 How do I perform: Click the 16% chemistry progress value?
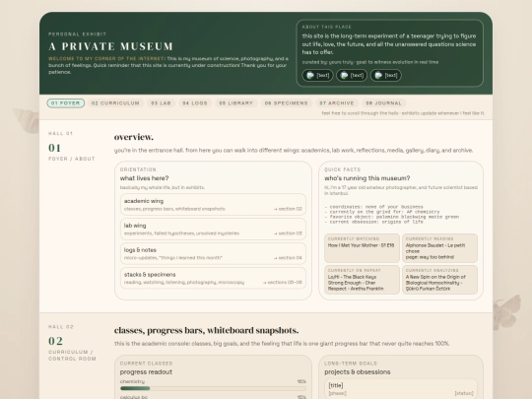(301, 381)
